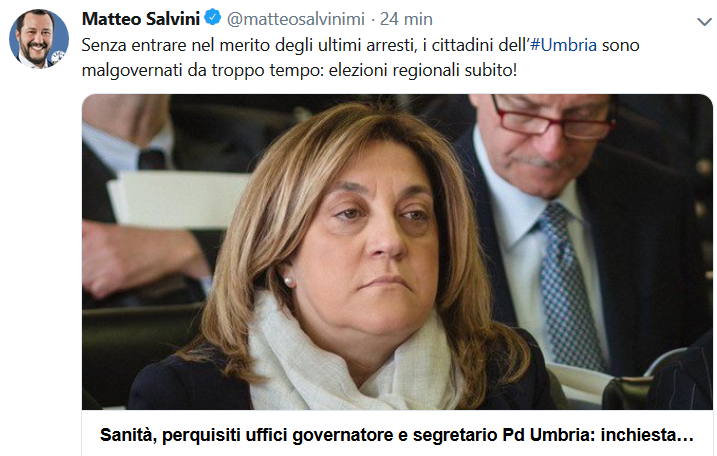Open the @matteosalvinimi handle link

click(296, 19)
